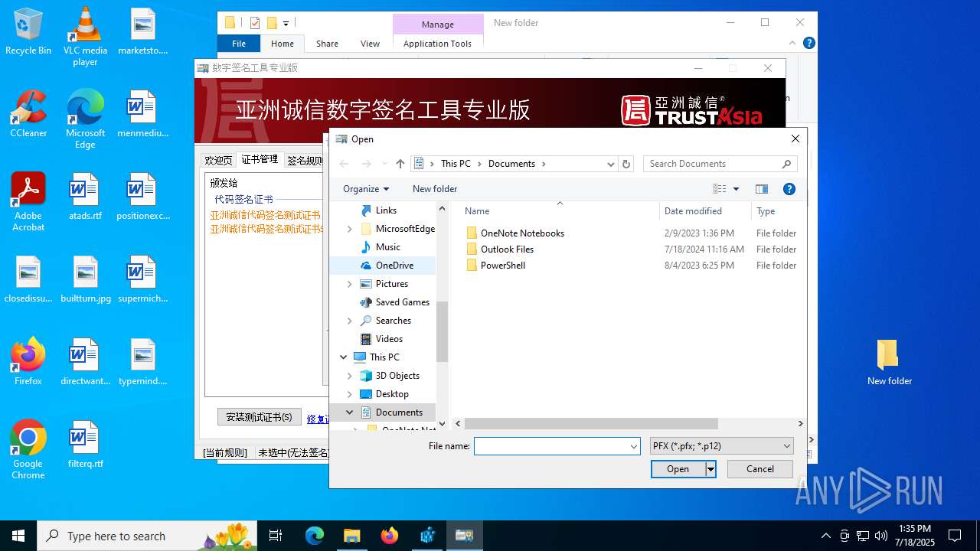
Task: Open the volume icon in system tray
Action: pos(881,536)
